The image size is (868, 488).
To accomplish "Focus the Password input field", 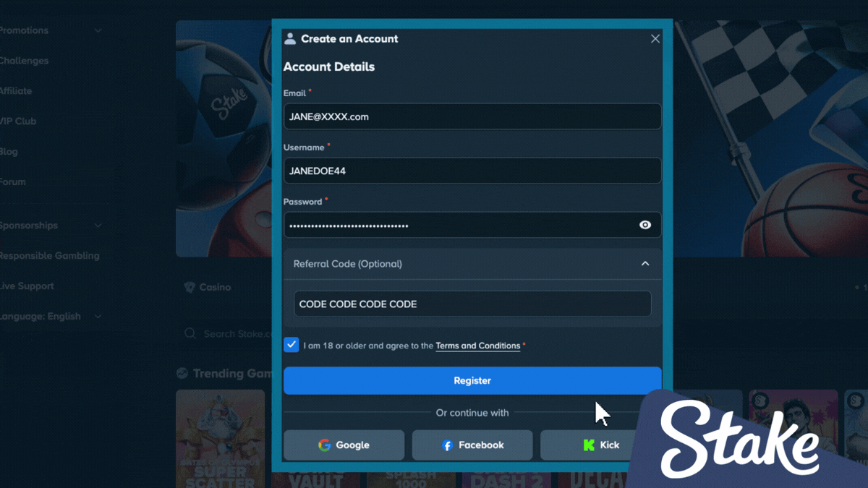I will (x=472, y=226).
